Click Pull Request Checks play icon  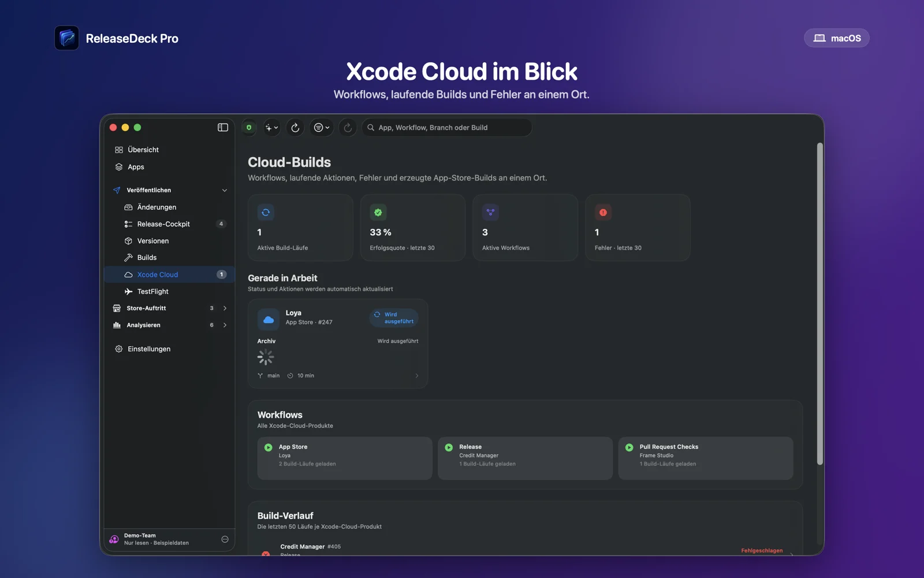(x=629, y=447)
